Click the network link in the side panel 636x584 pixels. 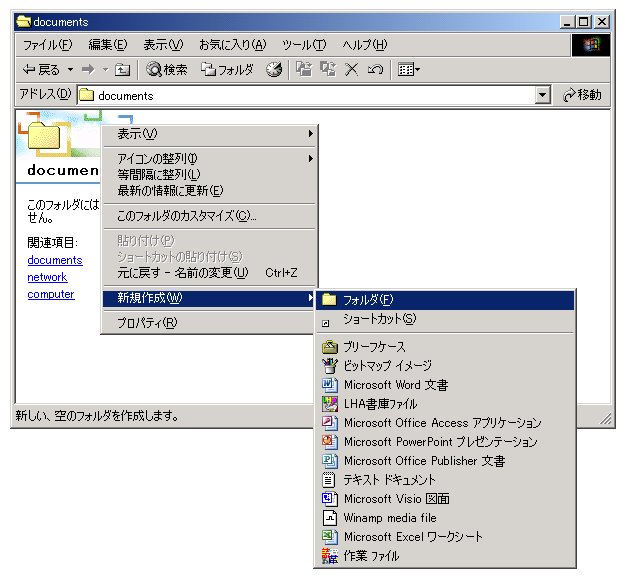pos(47,277)
